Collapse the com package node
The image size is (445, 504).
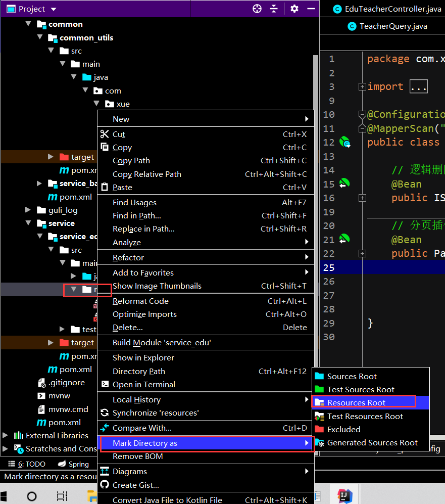85,90
